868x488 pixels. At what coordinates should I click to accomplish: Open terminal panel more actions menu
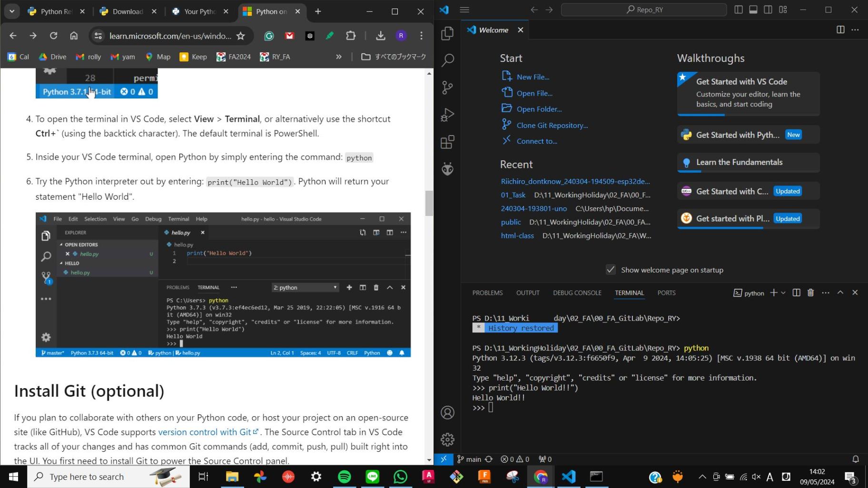pos(825,293)
